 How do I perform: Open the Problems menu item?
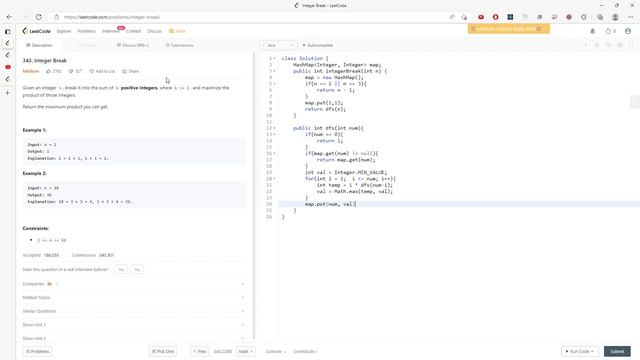point(87,31)
